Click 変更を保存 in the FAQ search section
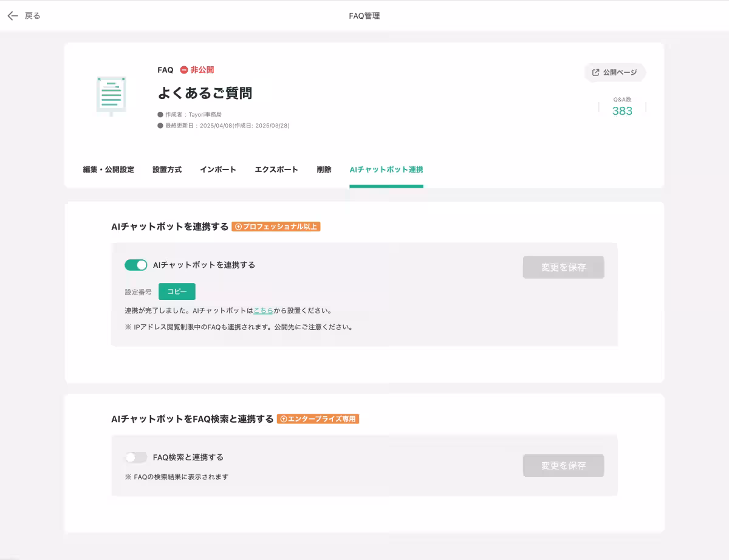This screenshot has height=560, width=729. [x=563, y=465]
